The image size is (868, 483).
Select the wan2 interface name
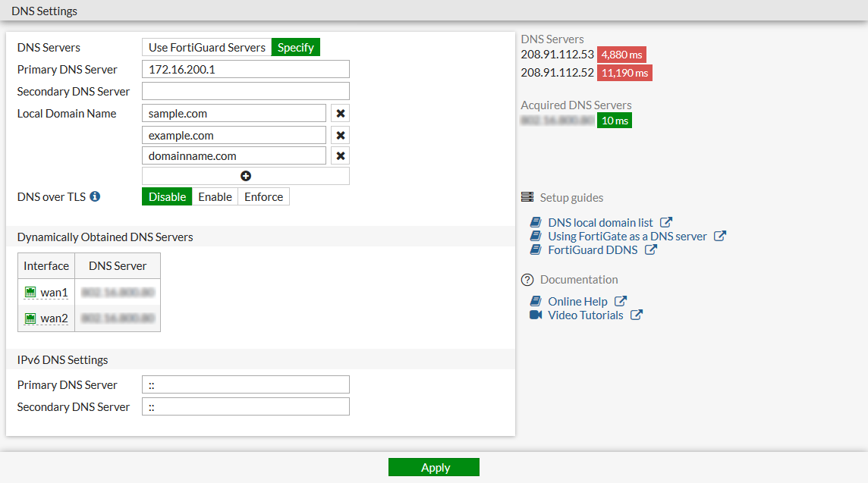pos(55,318)
